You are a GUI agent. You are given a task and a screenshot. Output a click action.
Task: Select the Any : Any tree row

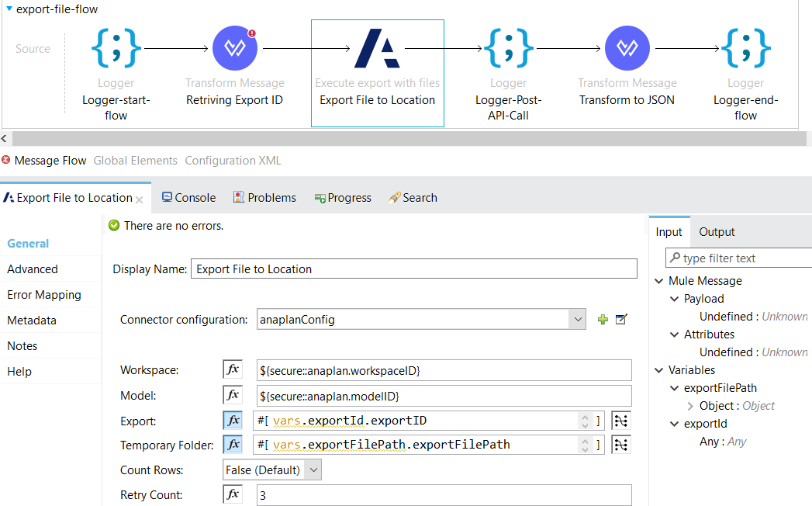pos(722,442)
